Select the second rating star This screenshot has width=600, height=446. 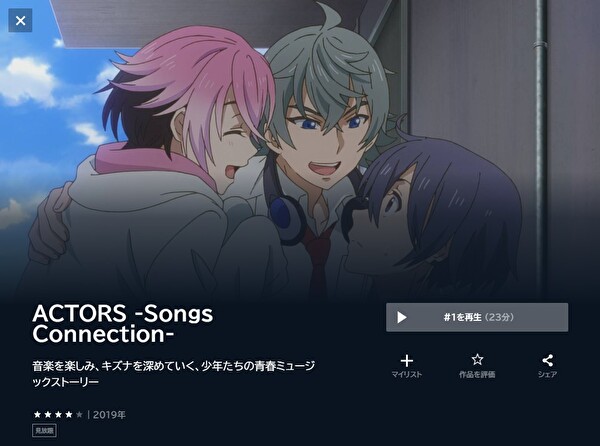(x=48, y=414)
